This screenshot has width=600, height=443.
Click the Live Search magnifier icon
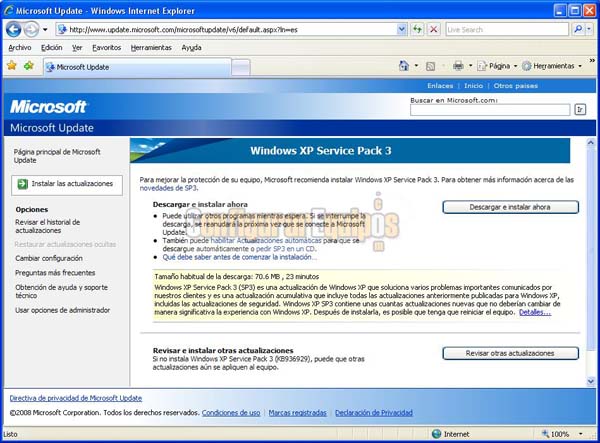point(578,29)
